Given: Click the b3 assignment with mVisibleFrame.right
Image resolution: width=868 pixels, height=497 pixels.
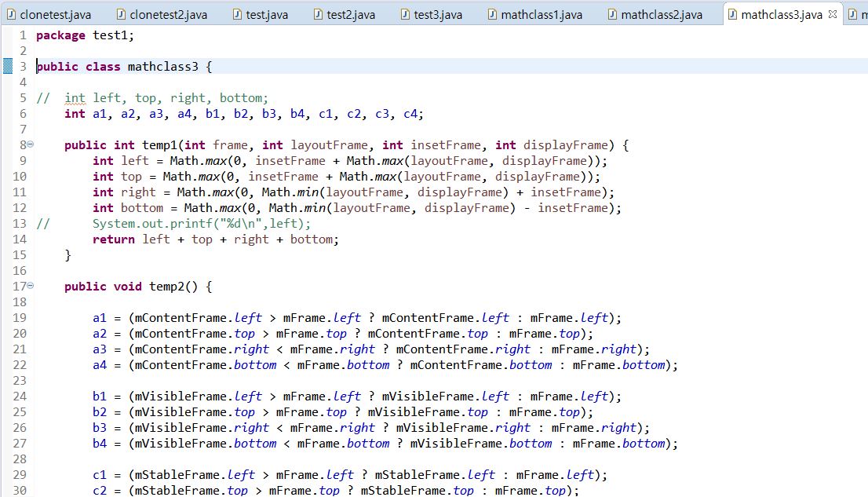Looking at the screenshot, I should click(371, 428).
